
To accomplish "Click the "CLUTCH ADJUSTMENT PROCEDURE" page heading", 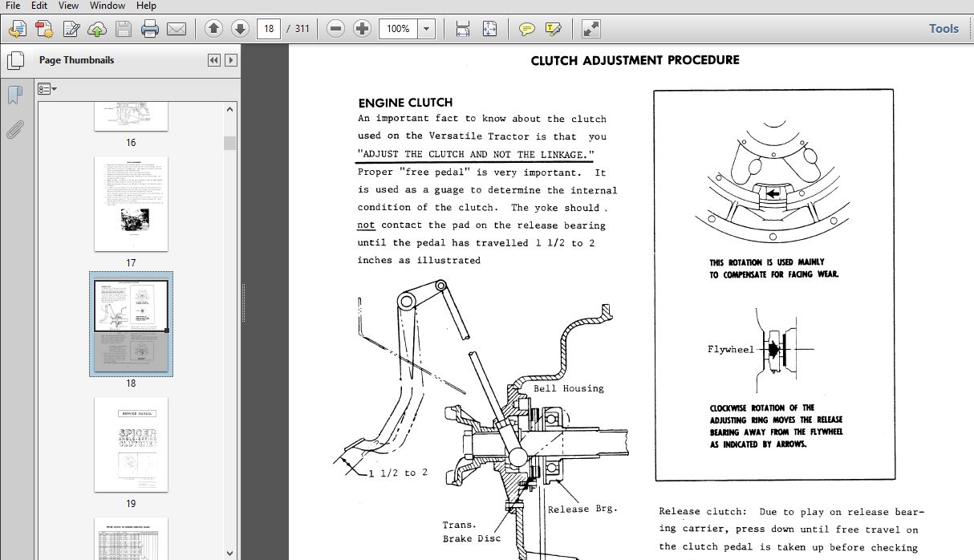I will point(635,60).
